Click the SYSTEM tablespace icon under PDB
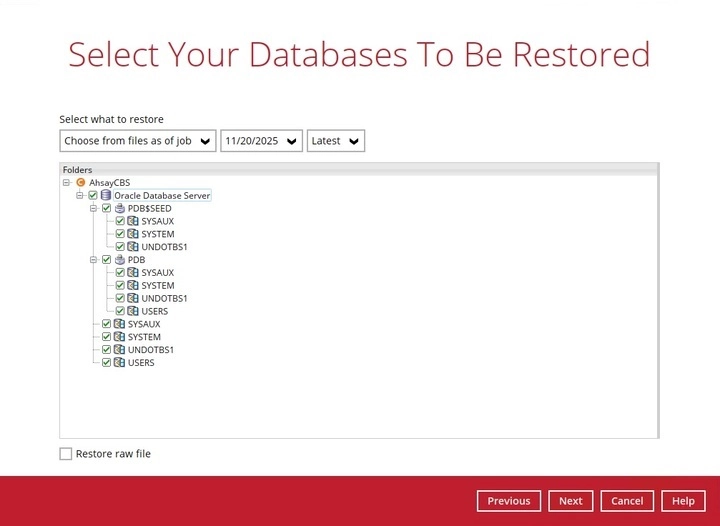The height and width of the screenshot is (526, 720). 133,286
